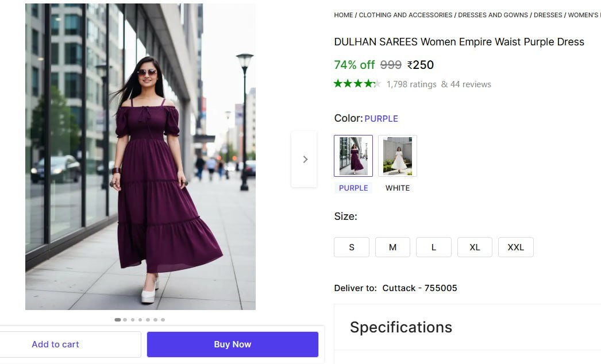The width and height of the screenshot is (601, 364).
Task: Open DRESSES AND GOWNS category
Action: tap(492, 15)
